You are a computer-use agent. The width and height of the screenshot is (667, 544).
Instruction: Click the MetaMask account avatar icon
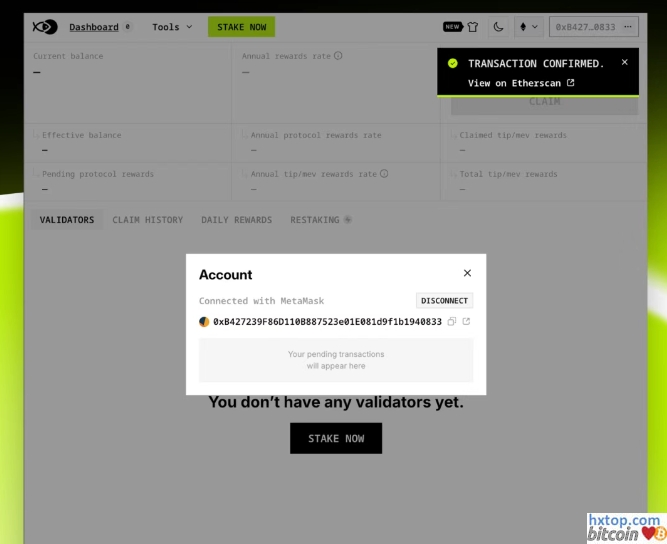tap(205, 322)
